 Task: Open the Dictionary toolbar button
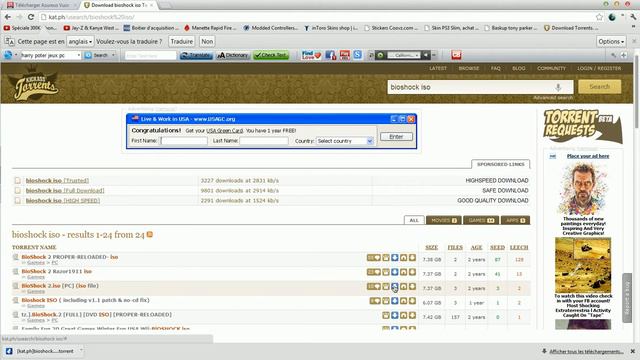[233, 55]
